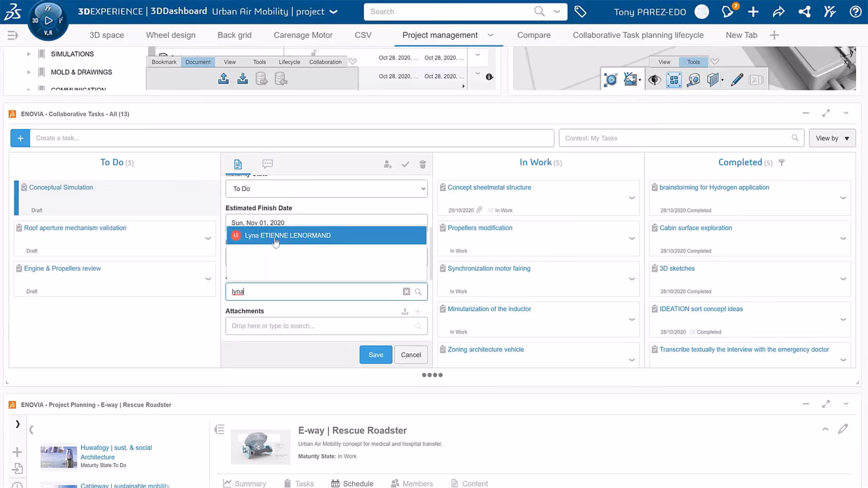Open the tag (6WTags) icon in top bar
Image resolution: width=868 pixels, height=488 pixels.
[x=580, y=12]
